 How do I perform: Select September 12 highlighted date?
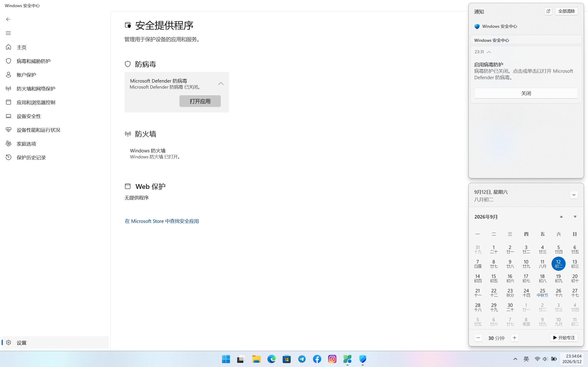click(558, 264)
